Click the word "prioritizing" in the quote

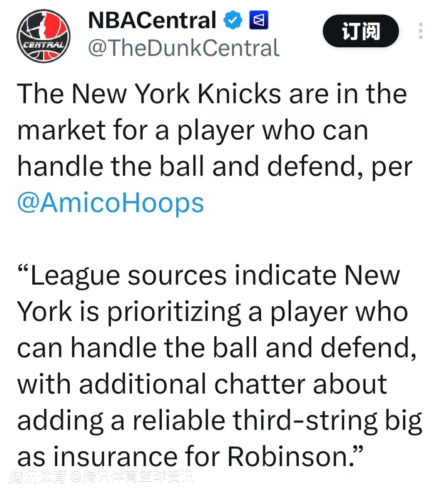tap(174, 312)
